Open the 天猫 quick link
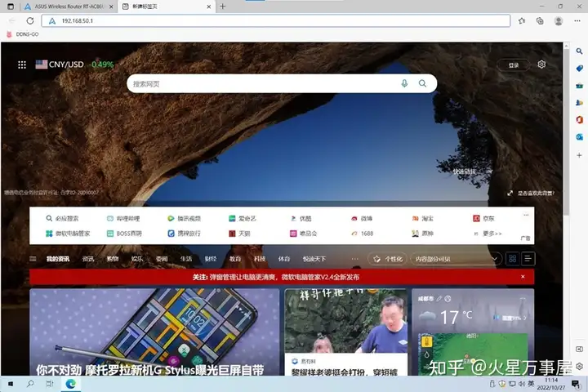588x392 pixels. tap(239, 234)
